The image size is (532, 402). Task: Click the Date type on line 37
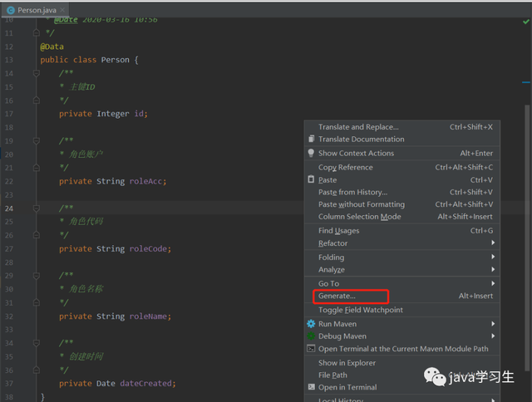point(106,384)
